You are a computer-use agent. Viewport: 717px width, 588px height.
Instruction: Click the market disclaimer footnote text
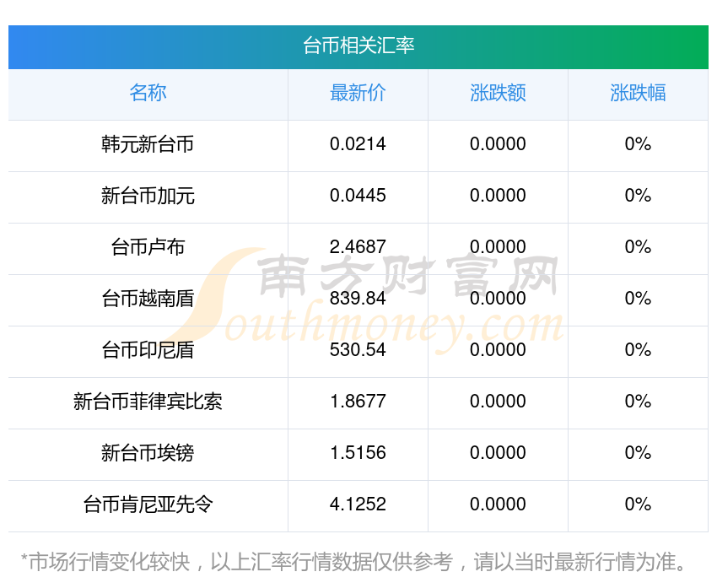pos(358,562)
